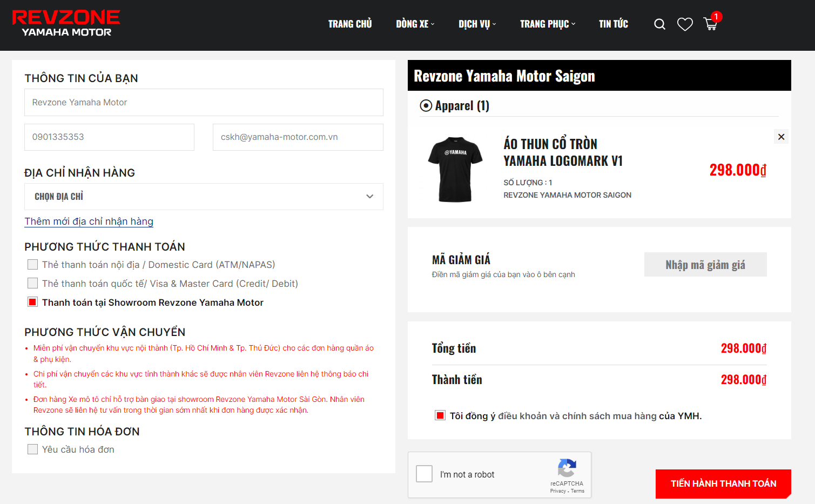Click the search magnifier icon
This screenshot has width=815, height=504.
(x=659, y=24)
